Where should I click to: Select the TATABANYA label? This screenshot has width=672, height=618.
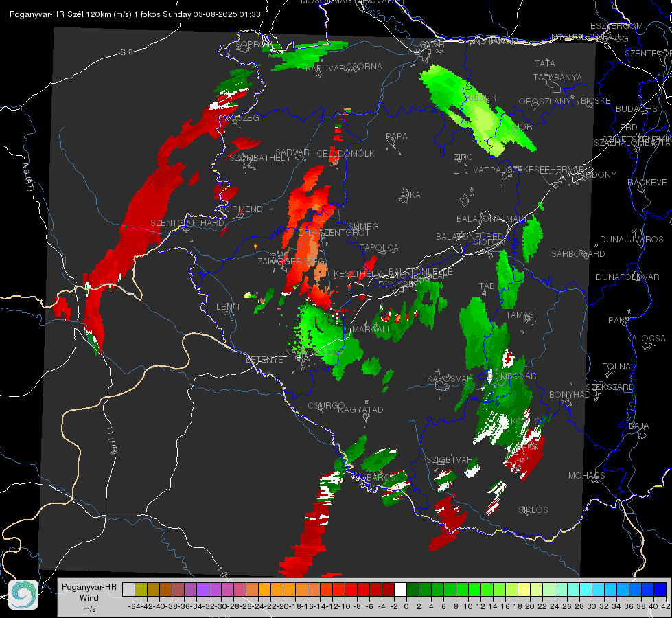click(x=557, y=78)
